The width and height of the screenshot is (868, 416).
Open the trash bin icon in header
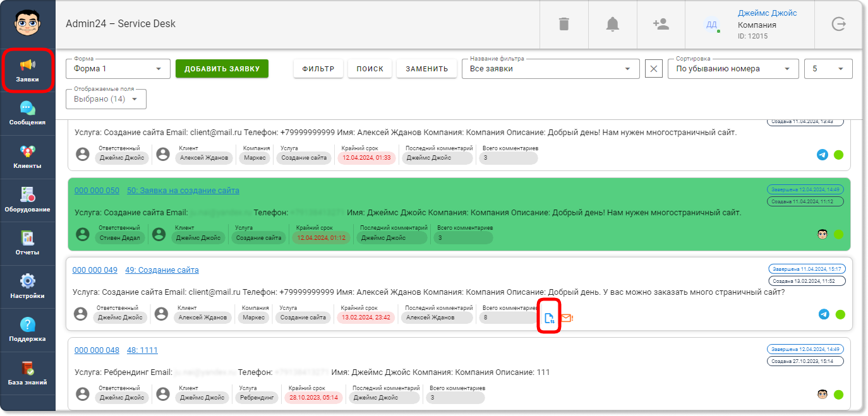564,24
